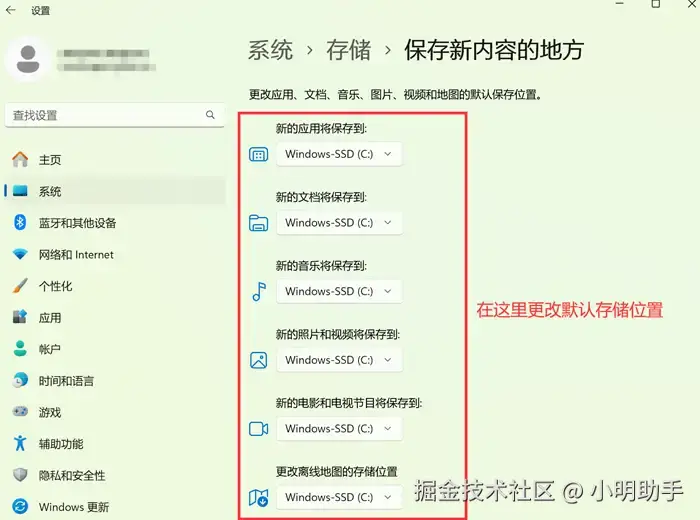The image size is (700, 520).
Task: Open 应用 settings page
Action: click(115, 318)
